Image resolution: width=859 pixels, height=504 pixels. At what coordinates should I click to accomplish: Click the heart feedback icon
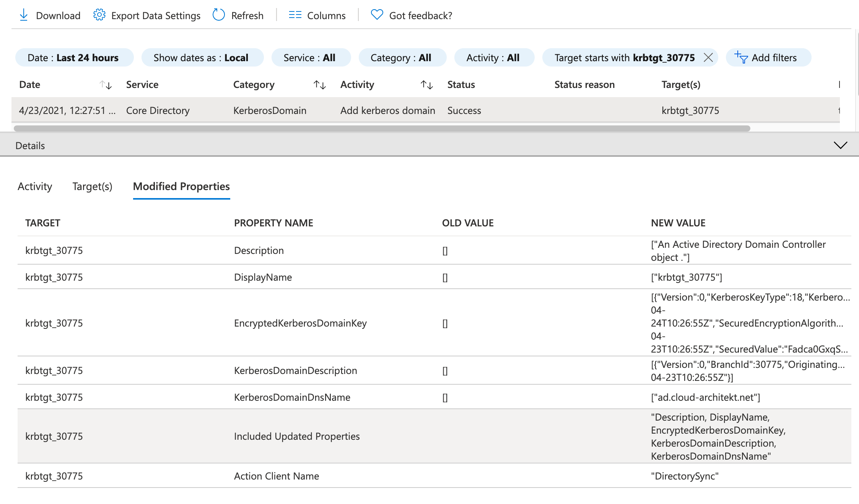377,15
